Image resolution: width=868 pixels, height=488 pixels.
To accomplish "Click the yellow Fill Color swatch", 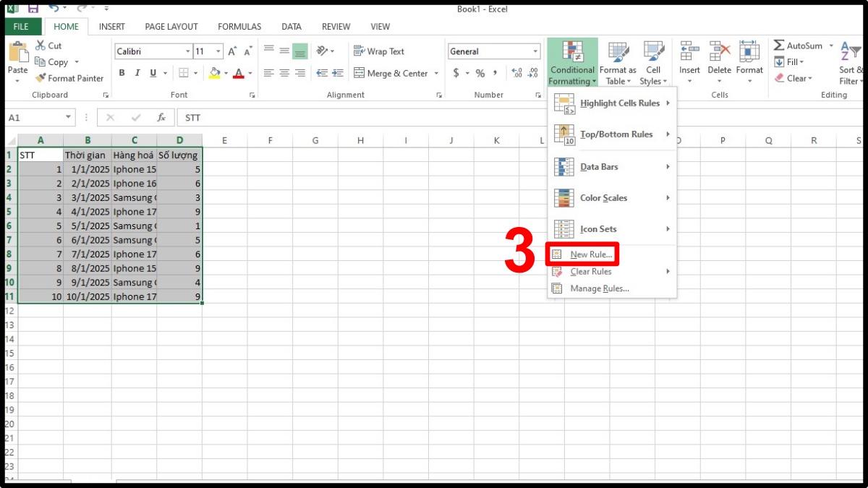I will click(x=214, y=73).
